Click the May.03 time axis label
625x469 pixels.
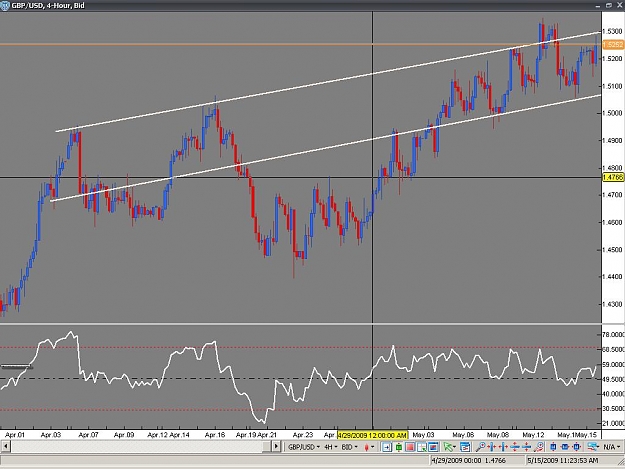tap(423, 435)
